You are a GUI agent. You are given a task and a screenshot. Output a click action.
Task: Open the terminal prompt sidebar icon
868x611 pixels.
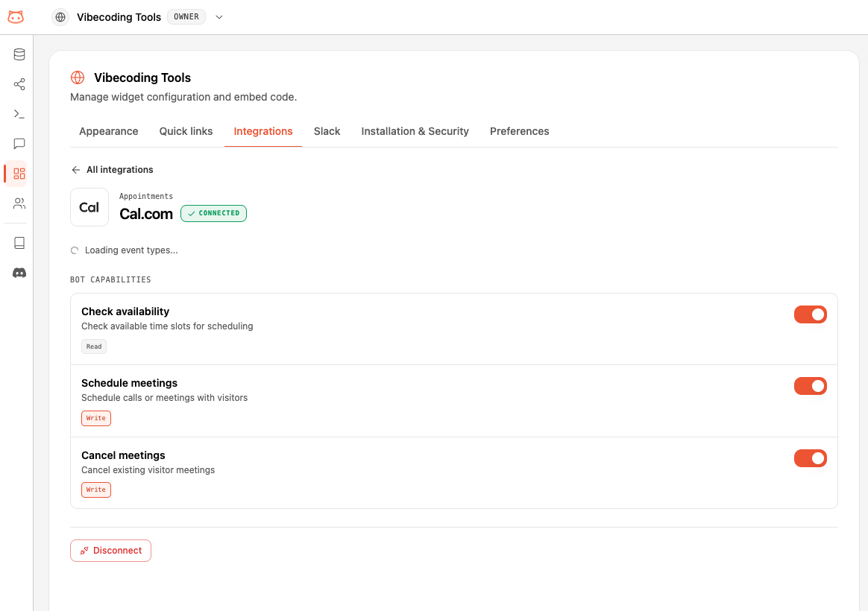19,114
